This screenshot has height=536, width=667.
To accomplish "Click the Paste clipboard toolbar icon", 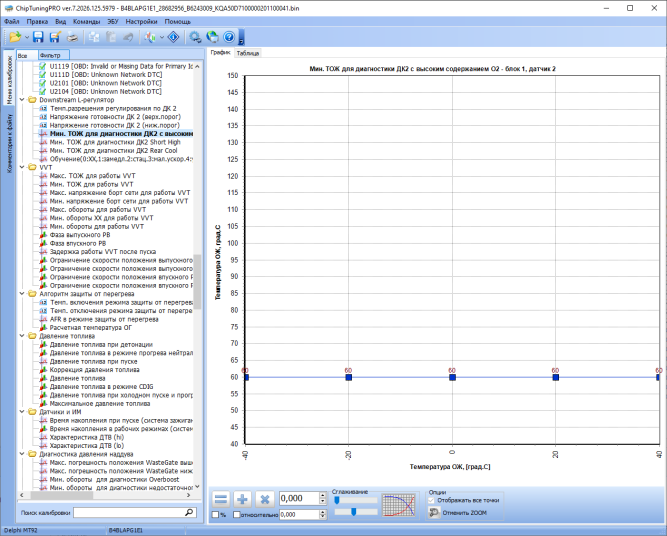I will (111, 37).
